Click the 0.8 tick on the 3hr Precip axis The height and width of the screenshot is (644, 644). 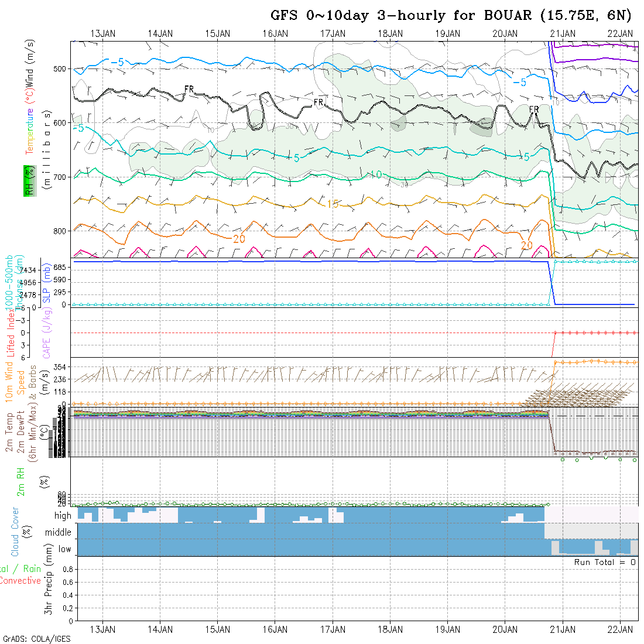pyautogui.click(x=66, y=569)
